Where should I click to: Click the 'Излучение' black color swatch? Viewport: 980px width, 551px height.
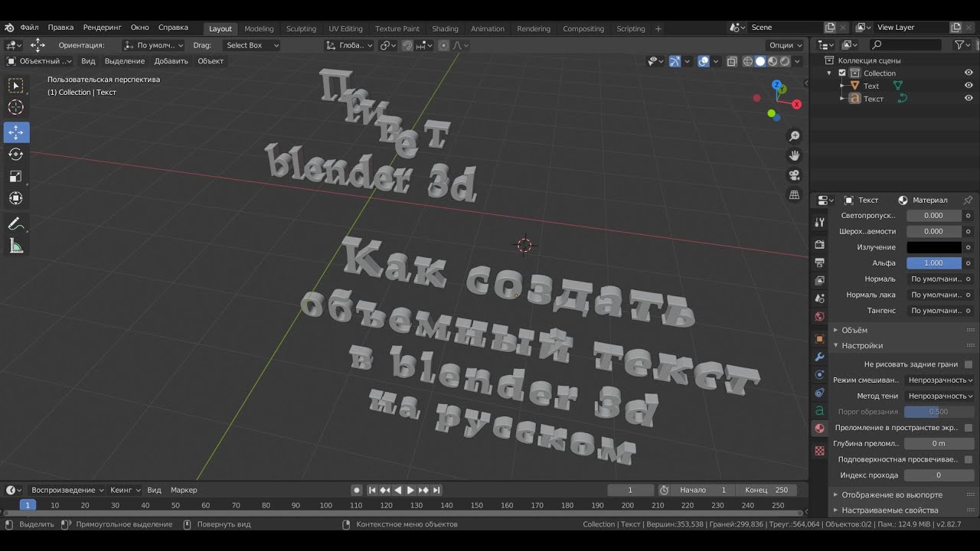[934, 247]
